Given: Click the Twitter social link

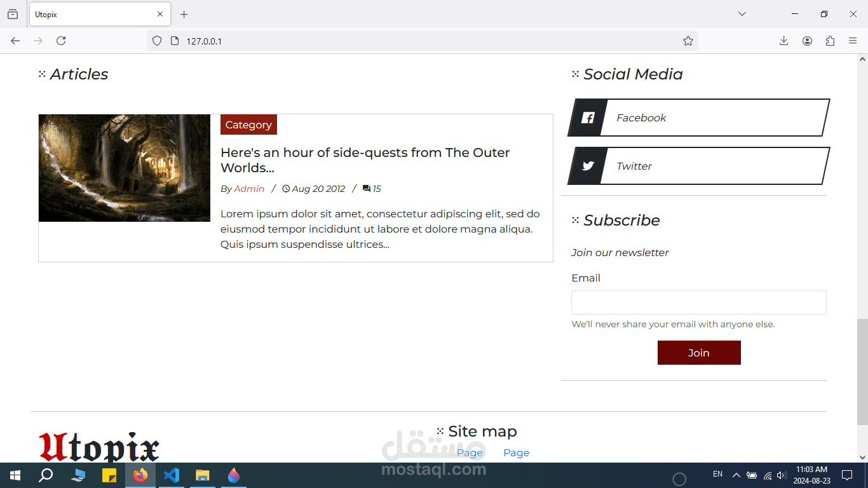Looking at the screenshot, I should 699,166.
